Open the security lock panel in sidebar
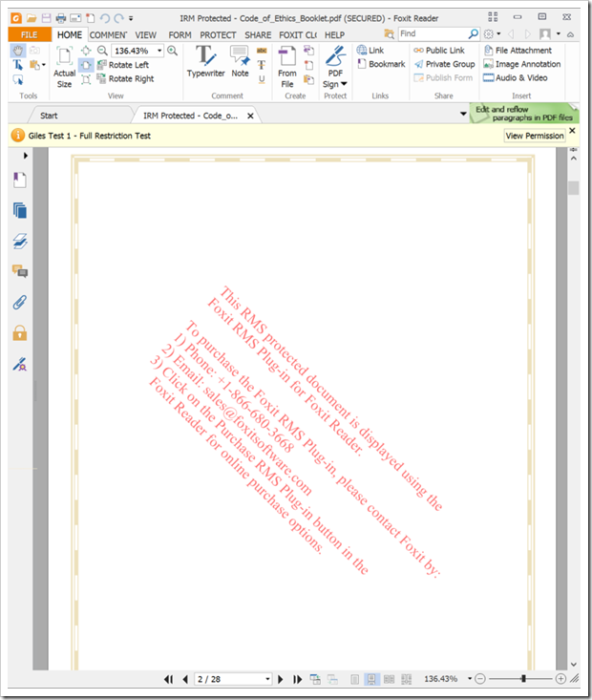Image resolution: width=592 pixels, height=700 pixels. point(19,333)
